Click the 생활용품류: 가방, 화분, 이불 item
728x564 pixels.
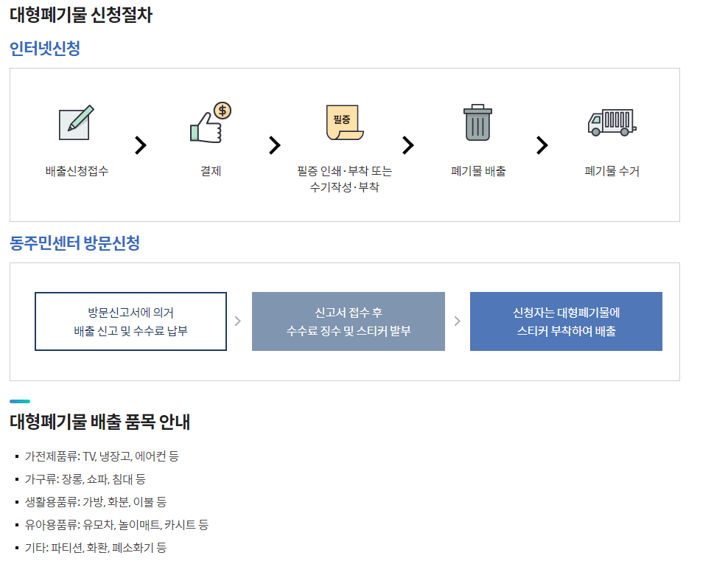(x=96, y=502)
